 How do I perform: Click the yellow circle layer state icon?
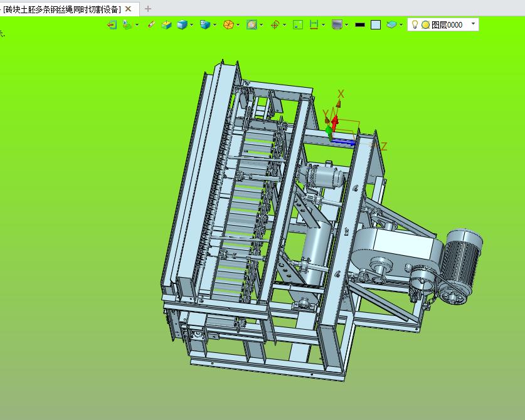pyautogui.click(x=425, y=25)
